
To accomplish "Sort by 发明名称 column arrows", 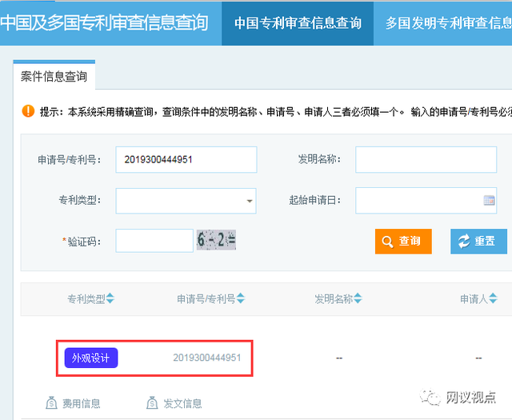I will 358,298.
